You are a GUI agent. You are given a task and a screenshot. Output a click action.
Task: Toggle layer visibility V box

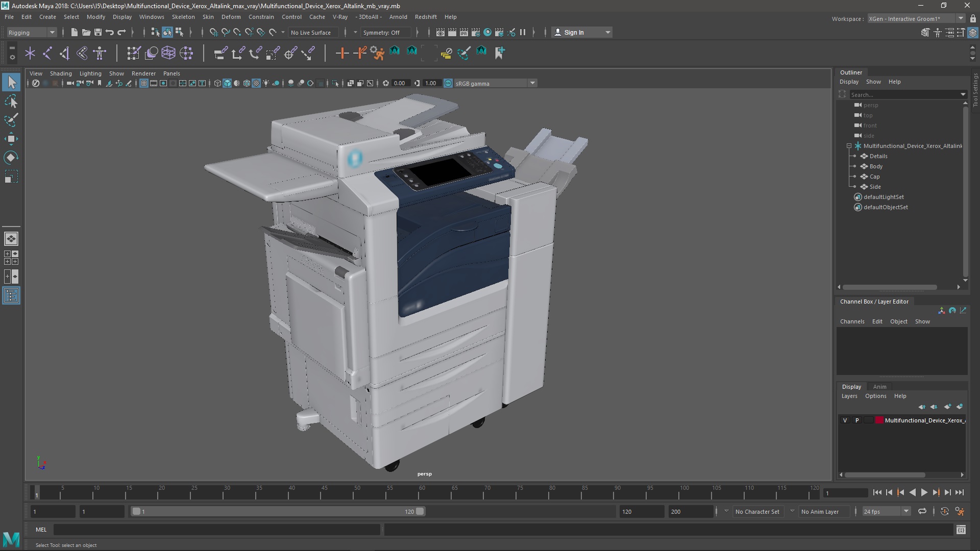coord(845,420)
